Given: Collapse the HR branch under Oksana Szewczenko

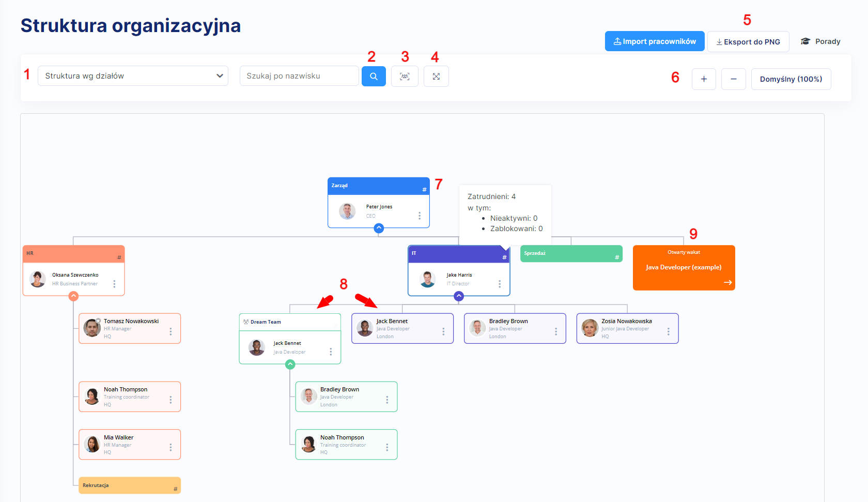Looking at the screenshot, I should pos(73,296).
